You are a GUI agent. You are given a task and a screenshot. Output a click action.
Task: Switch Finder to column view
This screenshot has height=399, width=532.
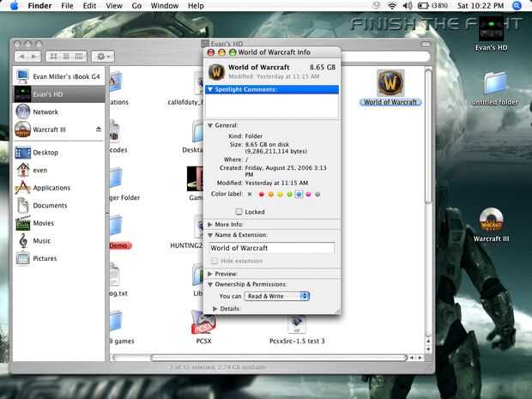click(79, 57)
